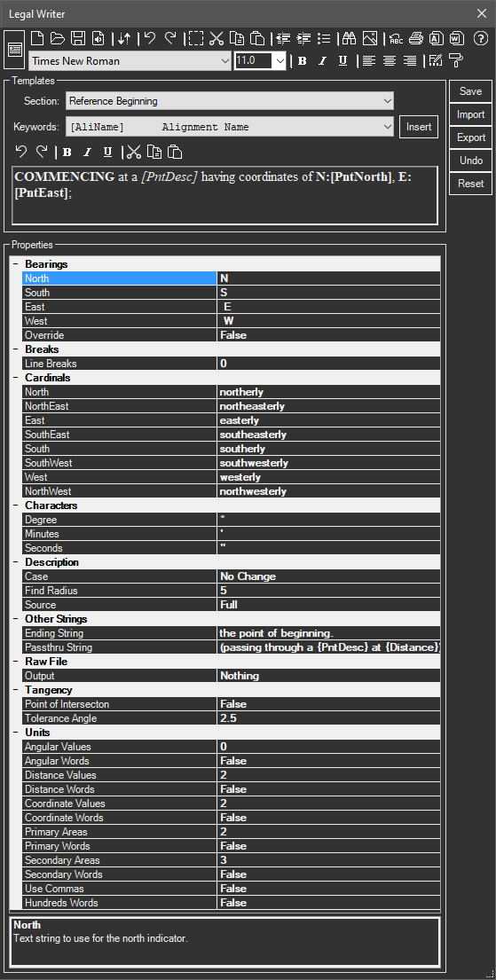The width and height of the screenshot is (496, 980).
Task: Click the Import button
Action: [x=470, y=114]
